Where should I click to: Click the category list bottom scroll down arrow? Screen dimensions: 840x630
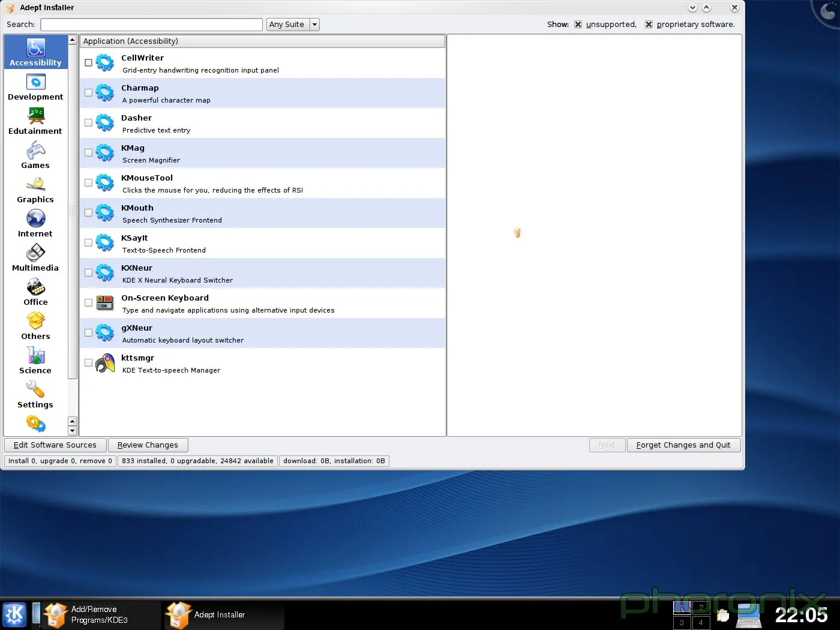click(x=73, y=431)
